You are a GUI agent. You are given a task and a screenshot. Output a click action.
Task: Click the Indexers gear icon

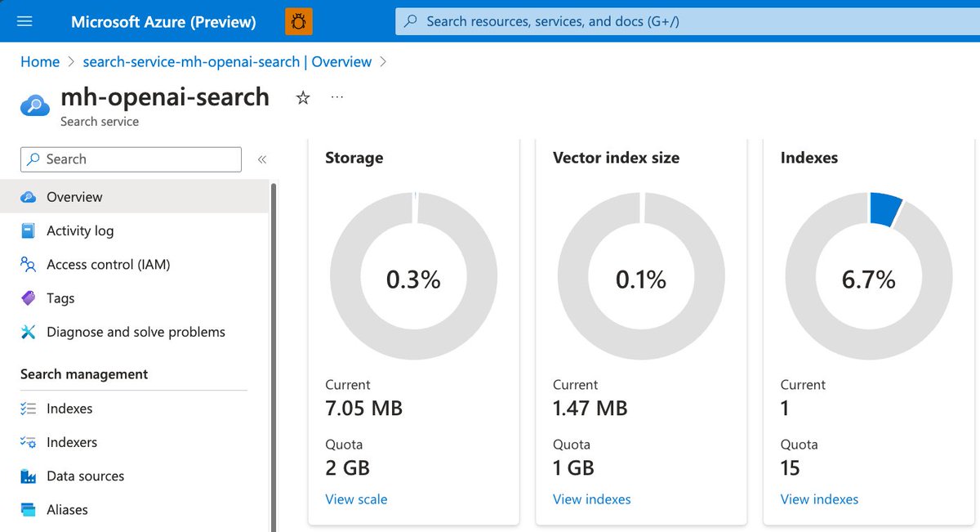coord(29,442)
